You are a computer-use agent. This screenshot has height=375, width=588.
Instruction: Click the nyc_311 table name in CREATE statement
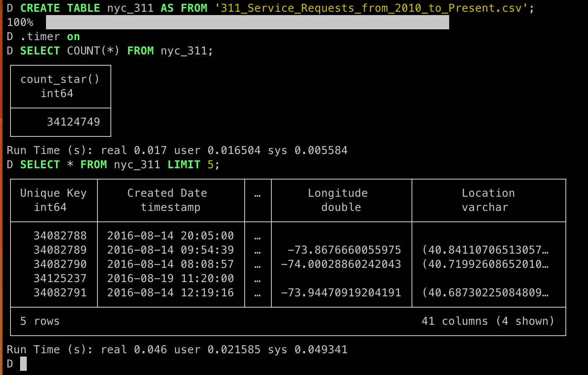coord(130,8)
